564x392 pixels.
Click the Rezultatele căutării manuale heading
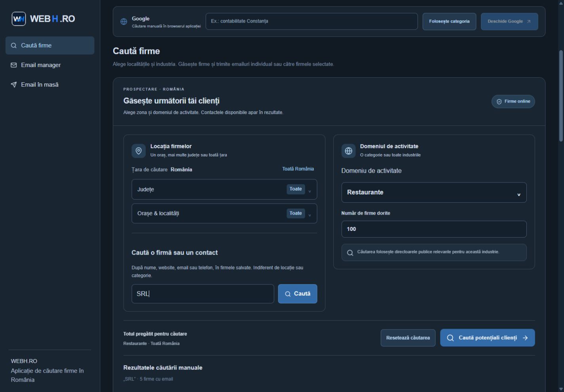[163, 368]
